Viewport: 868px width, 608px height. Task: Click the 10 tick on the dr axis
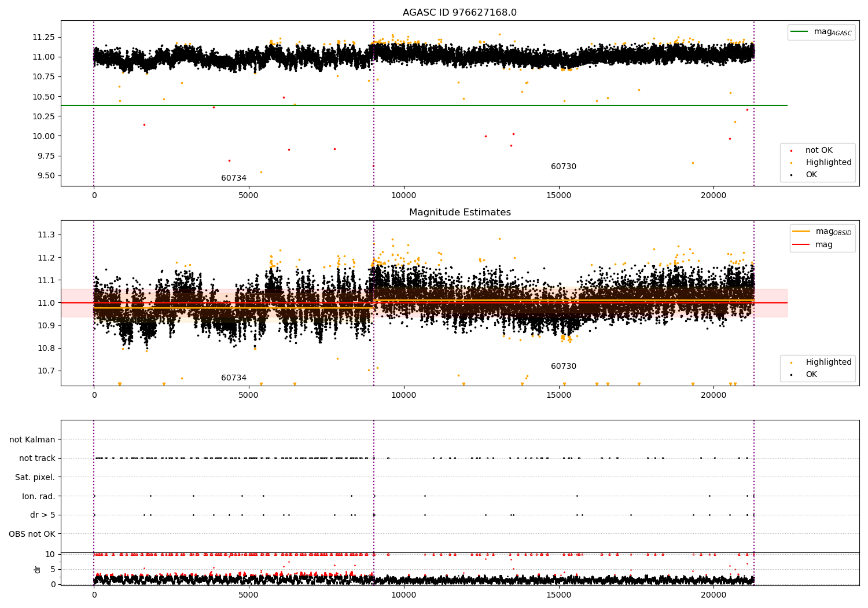[x=50, y=555]
